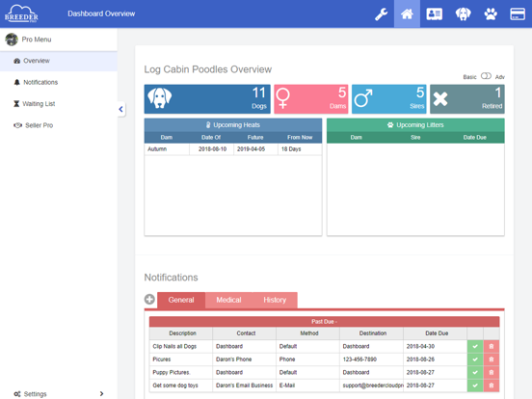The image size is (532, 399).
Task: Click the 18 Days cell
Action: 300,149
